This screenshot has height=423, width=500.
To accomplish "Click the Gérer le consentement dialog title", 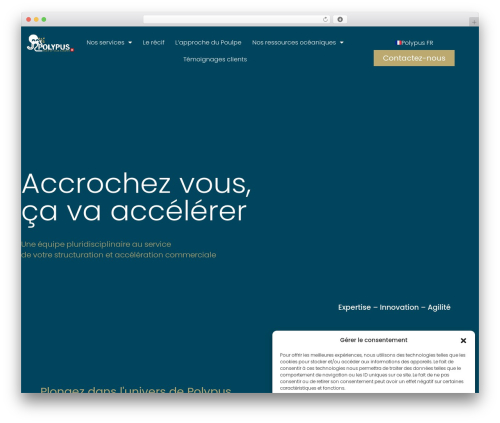I will point(373,340).
